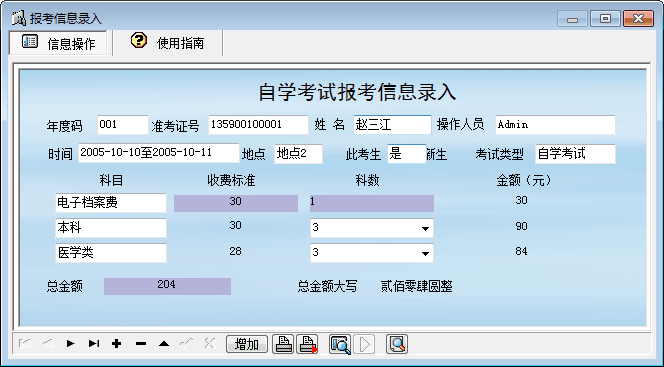The width and height of the screenshot is (664, 367).
Task: Click the 自学考试报考信息录入 heading
Action: click(x=357, y=92)
